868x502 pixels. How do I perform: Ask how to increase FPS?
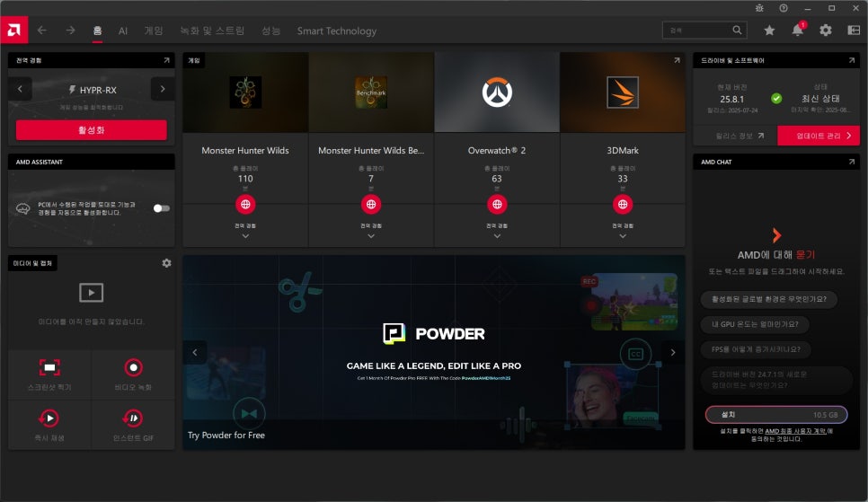[757, 349]
